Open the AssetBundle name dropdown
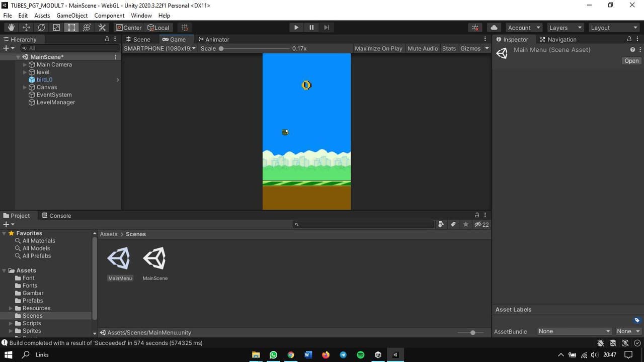Screen dimensions: 644x362 574,331
